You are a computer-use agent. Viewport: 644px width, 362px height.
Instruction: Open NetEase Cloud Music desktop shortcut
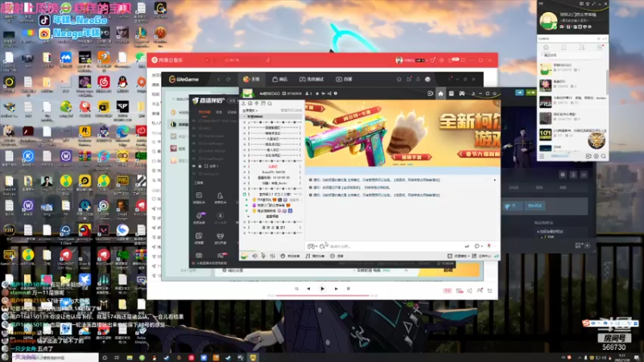pos(104,82)
